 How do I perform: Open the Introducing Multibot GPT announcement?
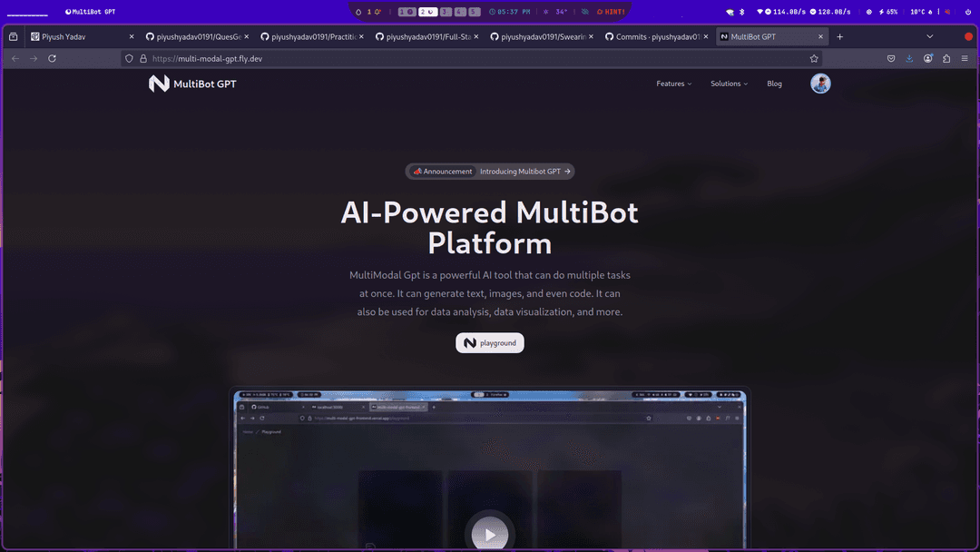(525, 172)
